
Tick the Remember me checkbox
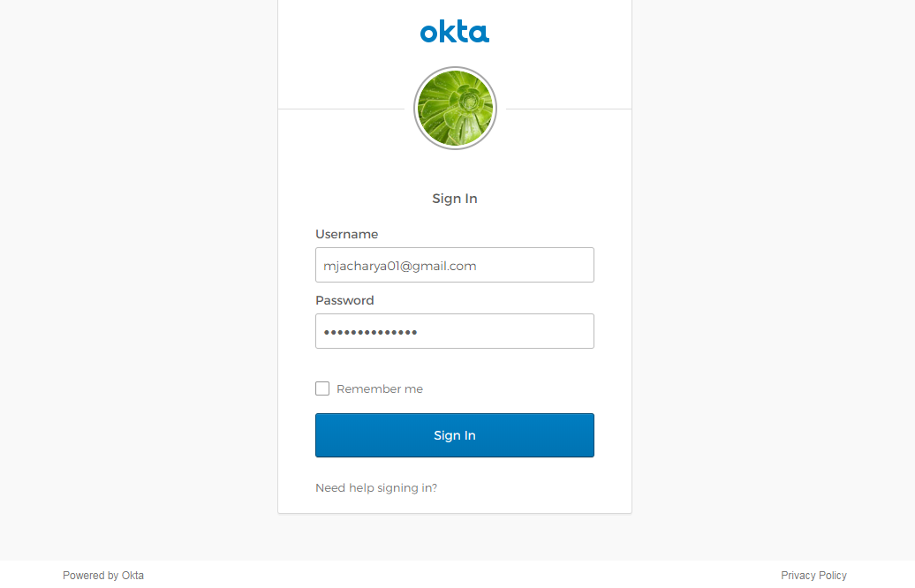[x=322, y=388]
